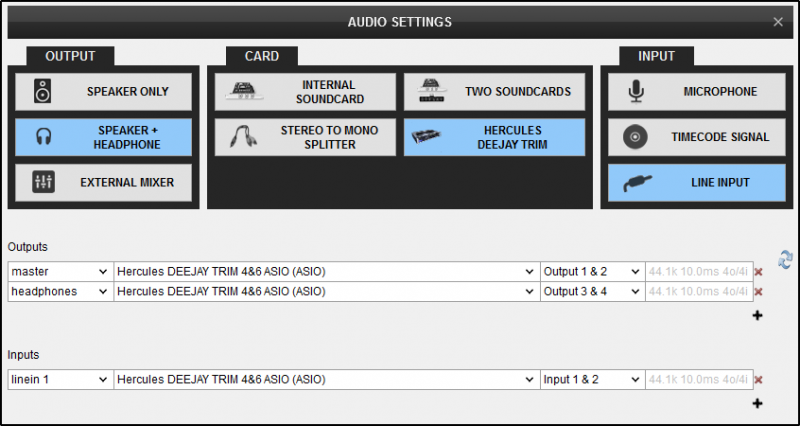Viewport: 800px width, 426px height.
Task: Expand the Output 3 & 4 channel dropdown
Action: [593, 292]
